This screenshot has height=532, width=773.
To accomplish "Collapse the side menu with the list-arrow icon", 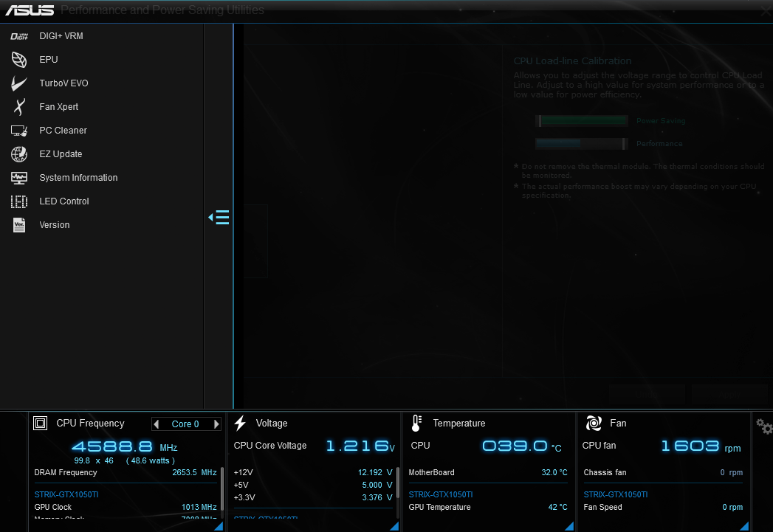I will coord(219,217).
